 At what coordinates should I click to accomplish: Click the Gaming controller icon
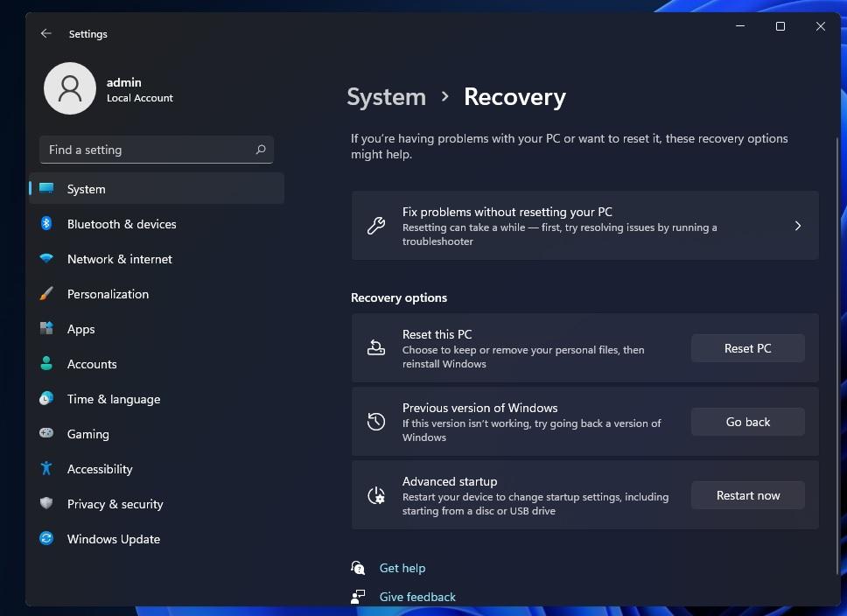[46, 434]
